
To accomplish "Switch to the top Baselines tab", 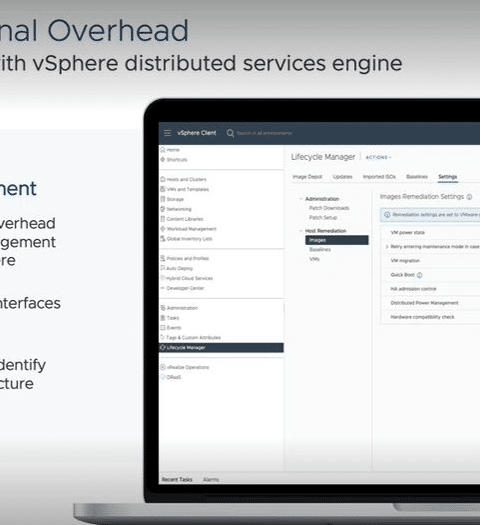I will point(417,177).
